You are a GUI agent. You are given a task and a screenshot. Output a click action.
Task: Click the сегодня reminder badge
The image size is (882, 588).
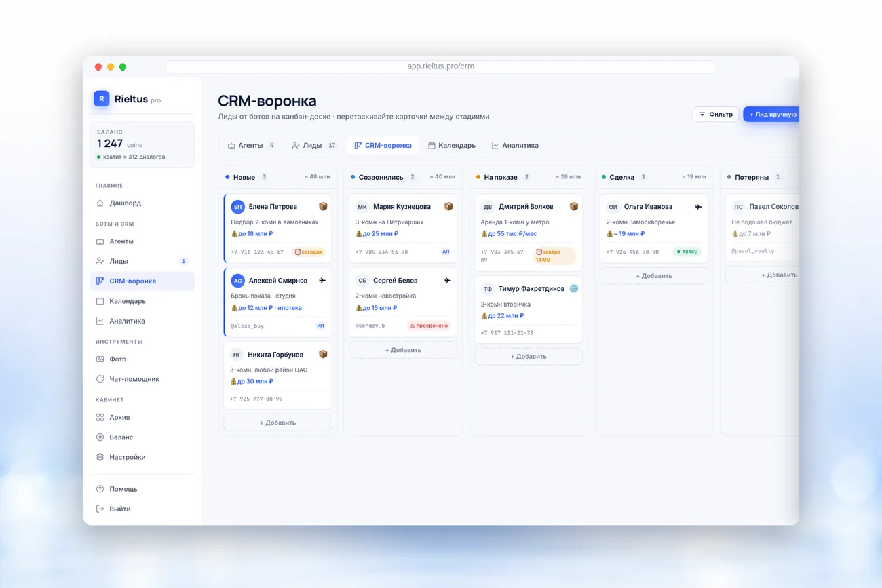pos(309,252)
